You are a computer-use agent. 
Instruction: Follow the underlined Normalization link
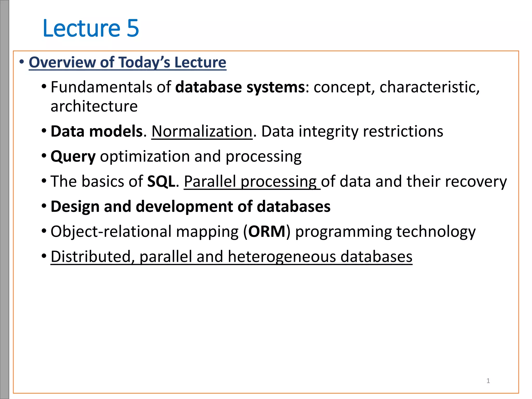pos(202,131)
